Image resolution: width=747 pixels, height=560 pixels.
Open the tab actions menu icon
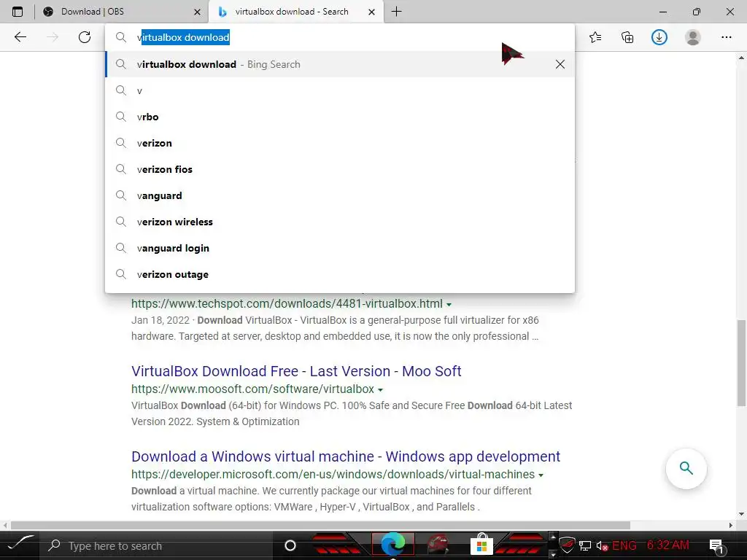[18, 12]
